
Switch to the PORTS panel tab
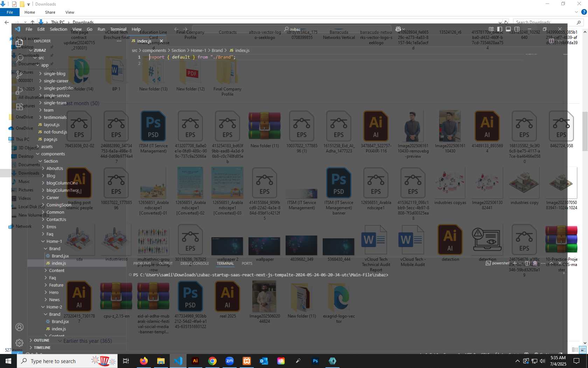coord(247,263)
